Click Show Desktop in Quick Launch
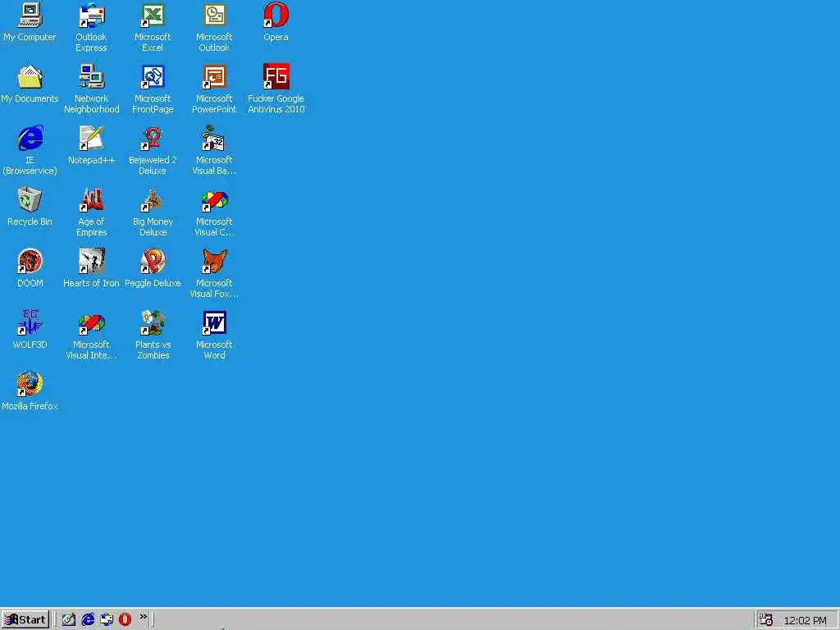The width and height of the screenshot is (840, 630). [x=69, y=619]
